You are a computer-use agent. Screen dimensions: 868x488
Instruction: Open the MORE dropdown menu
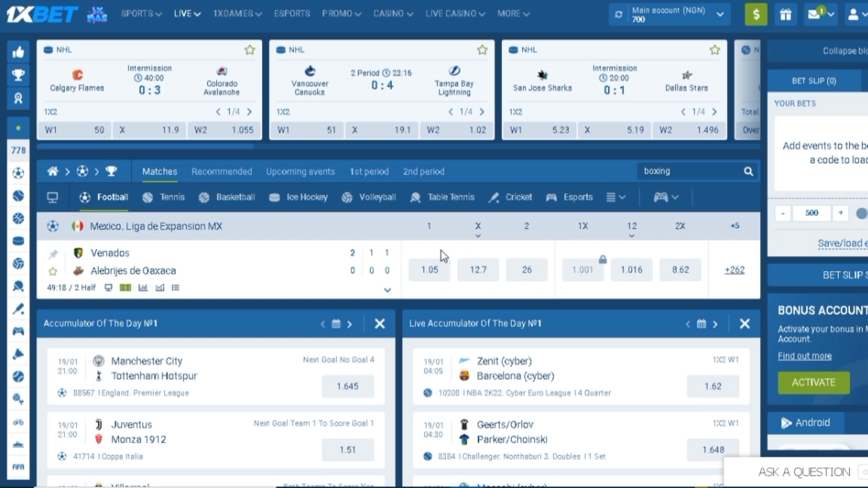[514, 13]
